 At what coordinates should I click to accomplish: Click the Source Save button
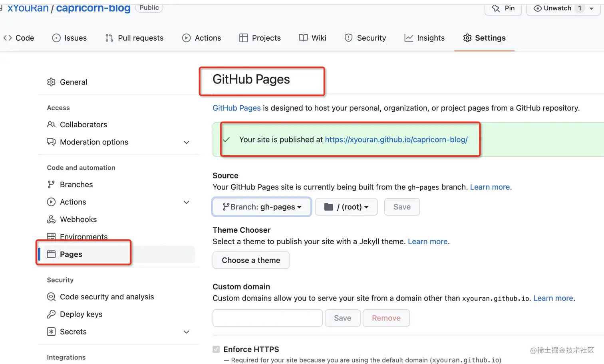402,207
